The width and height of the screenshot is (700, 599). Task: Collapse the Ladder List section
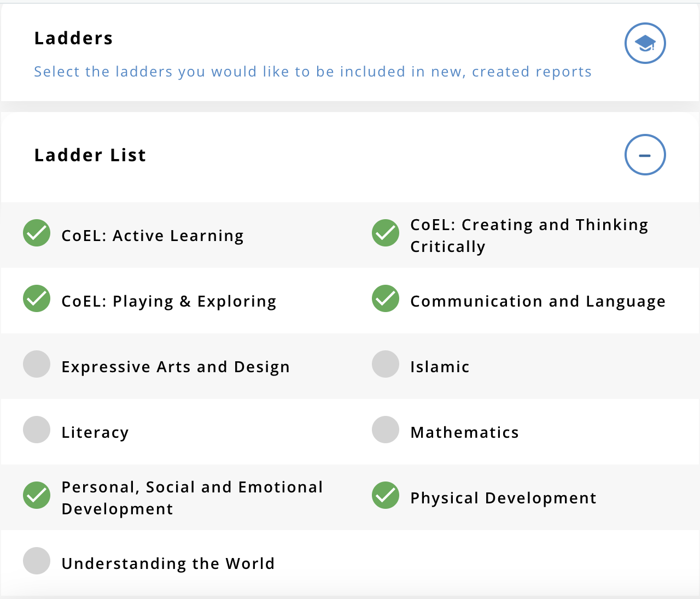coord(645,155)
